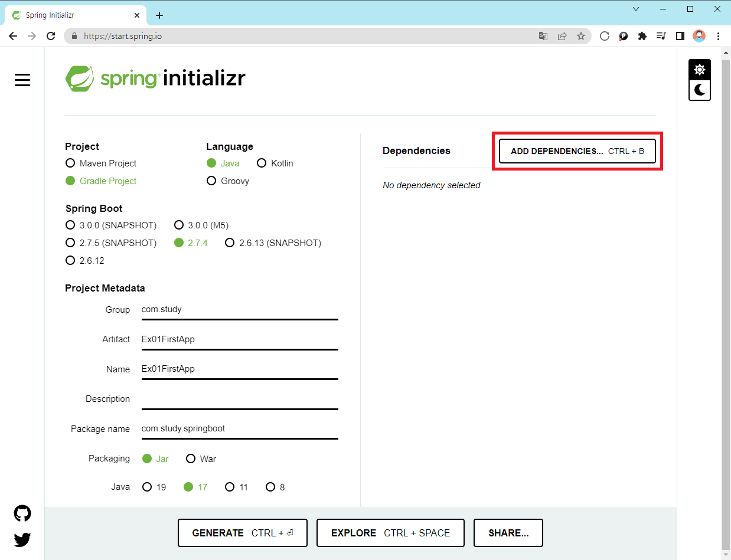Share this page from address bar
This screenshot has height=560, width=731.
click(x=562, y=36)
